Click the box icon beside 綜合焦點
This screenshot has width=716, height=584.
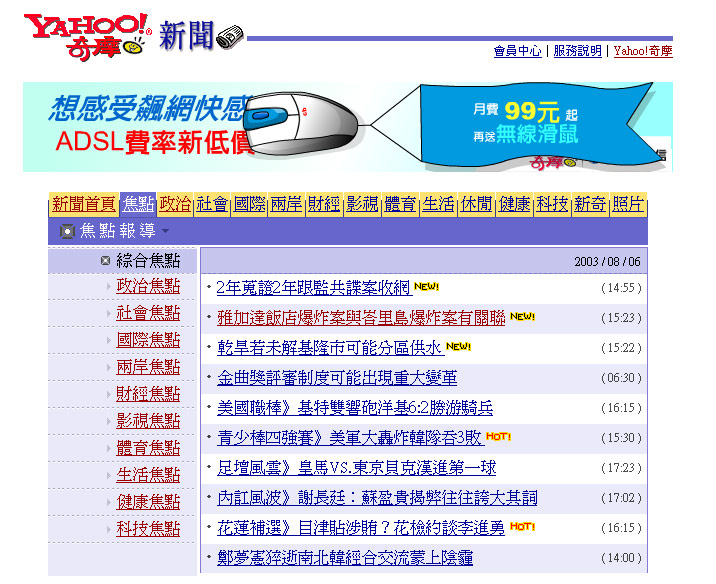[x=105, y=261]
